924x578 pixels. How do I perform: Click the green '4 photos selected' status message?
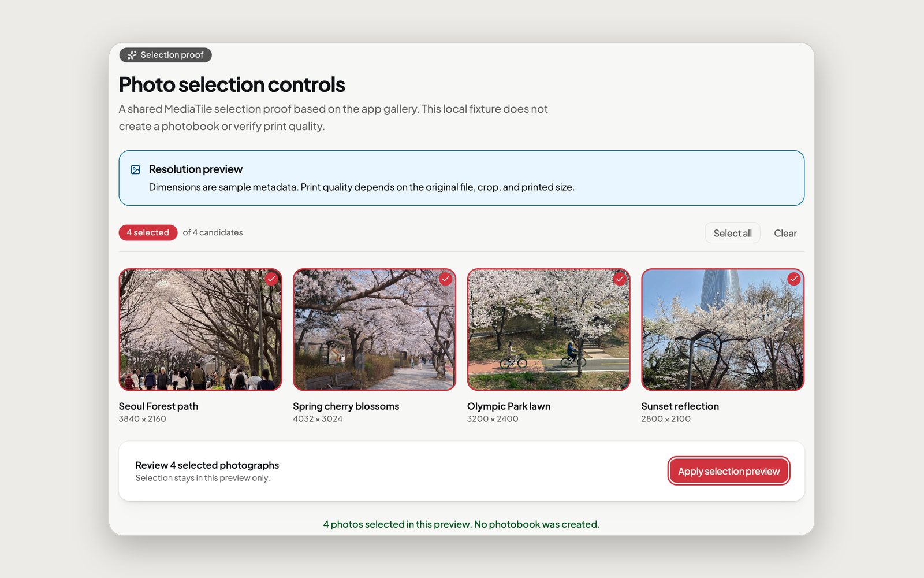point(461,524)
